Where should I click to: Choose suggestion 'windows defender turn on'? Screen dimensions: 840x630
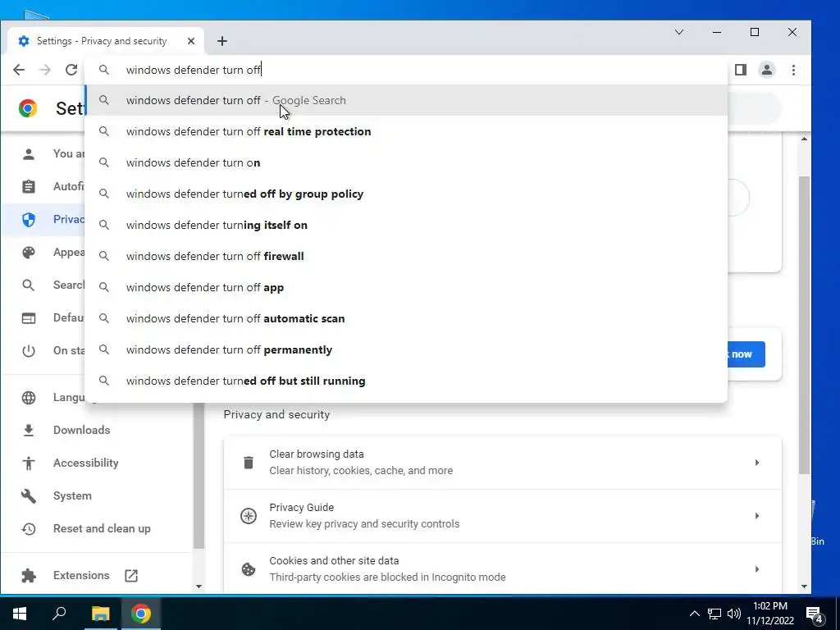click(406, 162)
